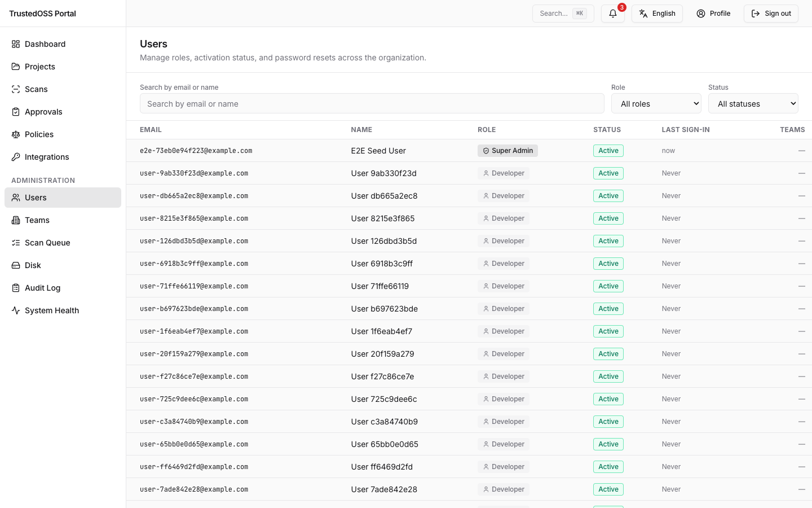This screenshot has width=812, height=508.
Task: Click the Projects folder icon
Action: (x=16, y=67)
